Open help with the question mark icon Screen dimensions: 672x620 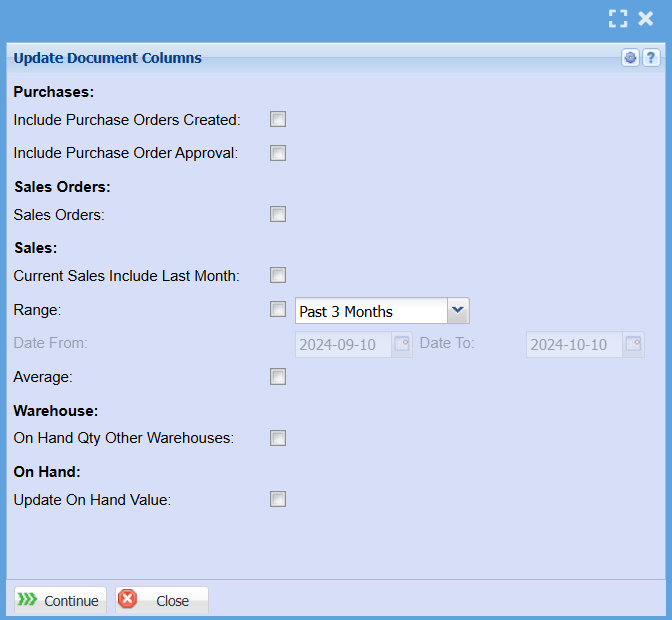(651, 57)
